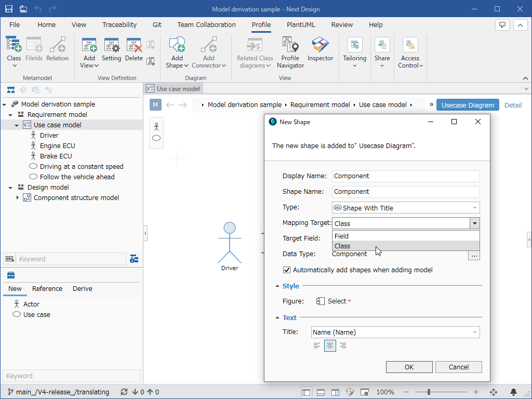Open the Inspector view
Screen dimensions: 532x399
click(x=320, y=50)
